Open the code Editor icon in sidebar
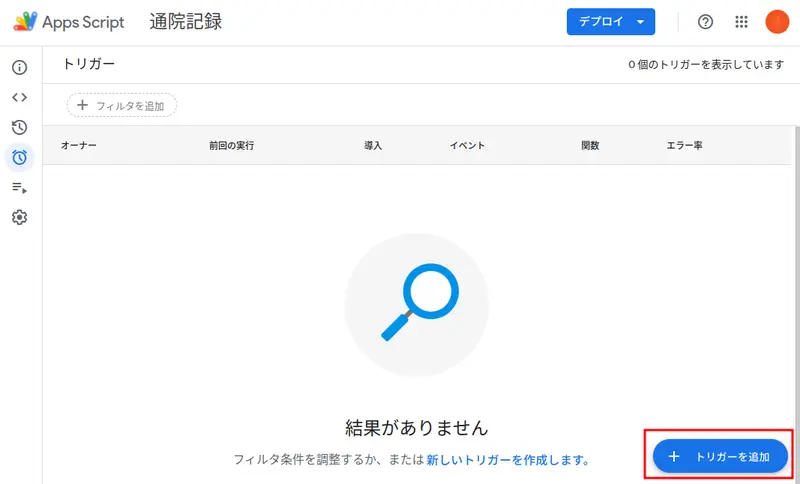 click(x=19, y=97)
